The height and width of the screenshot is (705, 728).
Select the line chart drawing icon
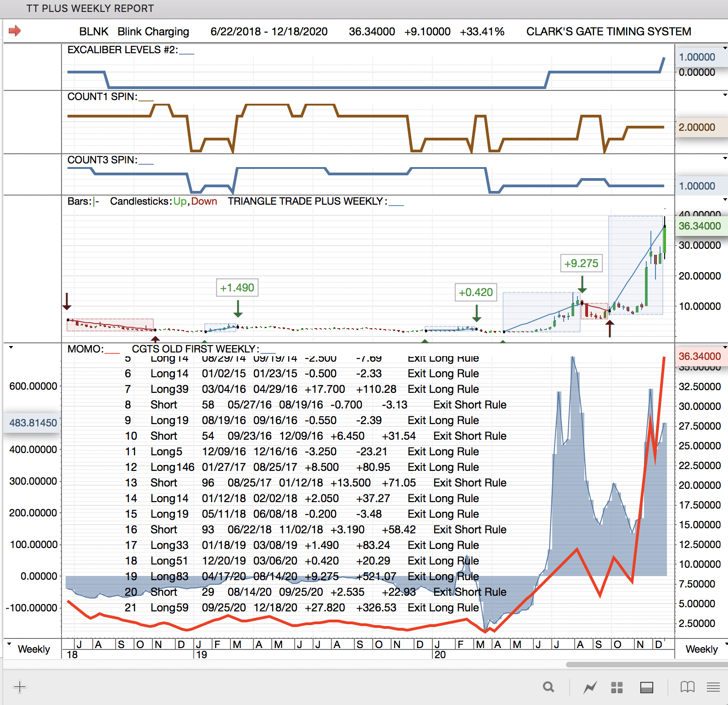(590, 687)
